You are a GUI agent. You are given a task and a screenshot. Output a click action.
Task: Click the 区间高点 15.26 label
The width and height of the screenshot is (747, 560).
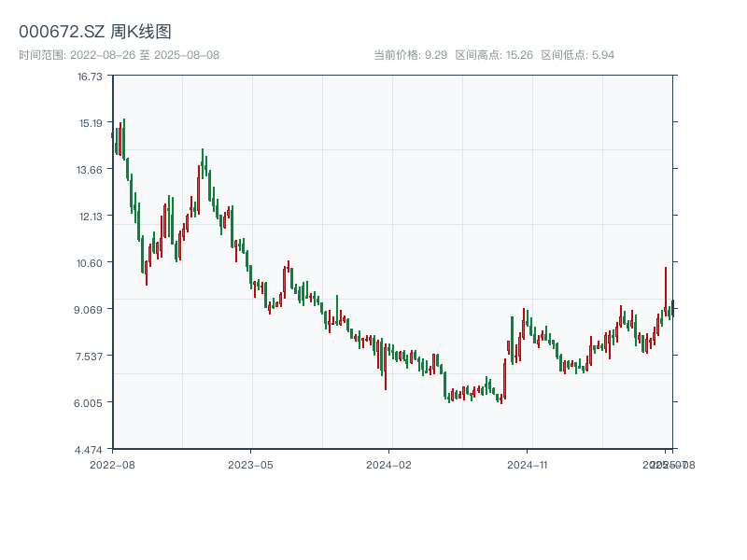(x=494, y=55)
